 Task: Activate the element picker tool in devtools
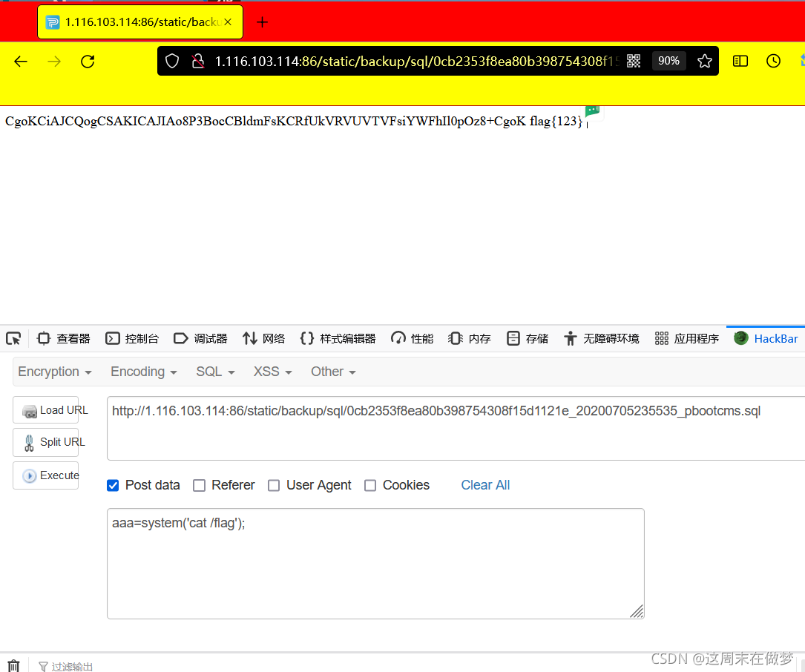coord(13,338)
